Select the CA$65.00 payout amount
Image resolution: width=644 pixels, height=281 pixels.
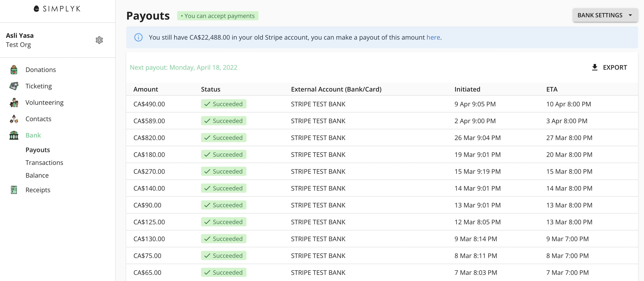[147, 273]
